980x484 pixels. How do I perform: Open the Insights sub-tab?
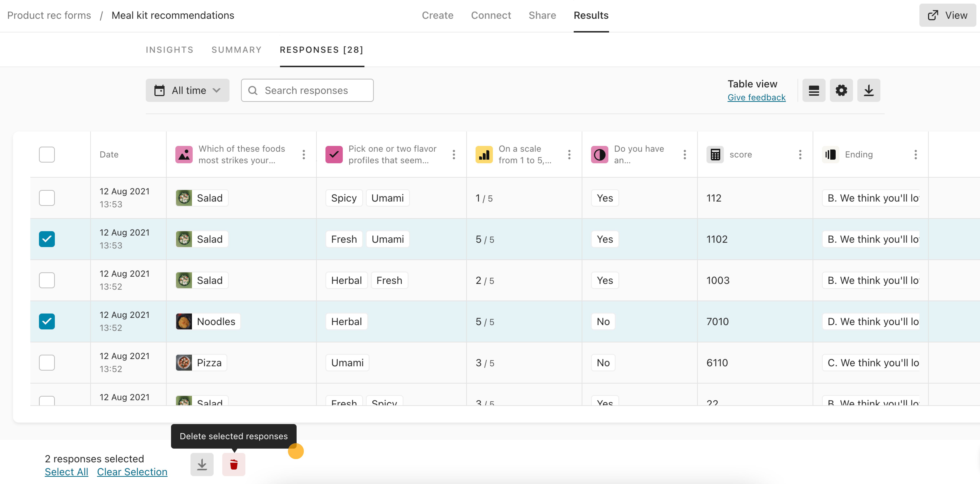[x=169, y=49]
